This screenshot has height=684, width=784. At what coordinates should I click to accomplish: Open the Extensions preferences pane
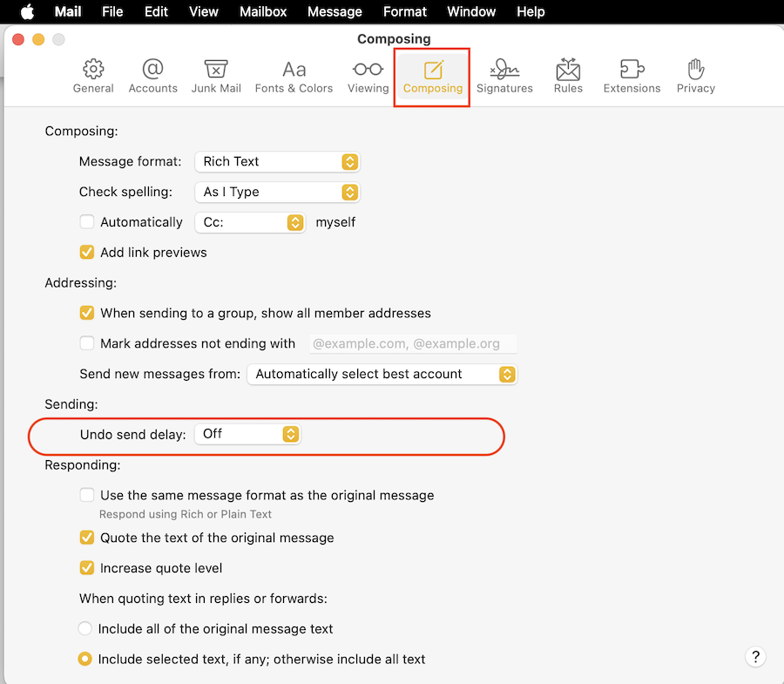(x=632, y=77)
